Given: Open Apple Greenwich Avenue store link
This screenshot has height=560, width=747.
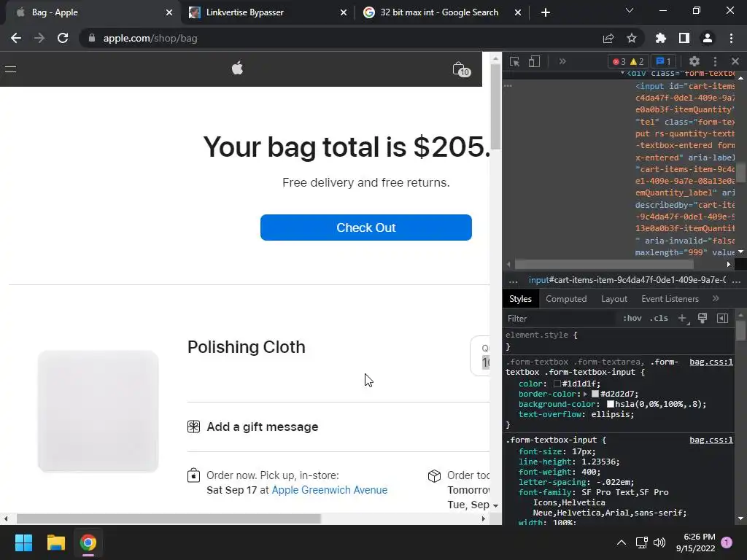Looking at the screenshot, I should pos(329,490).
